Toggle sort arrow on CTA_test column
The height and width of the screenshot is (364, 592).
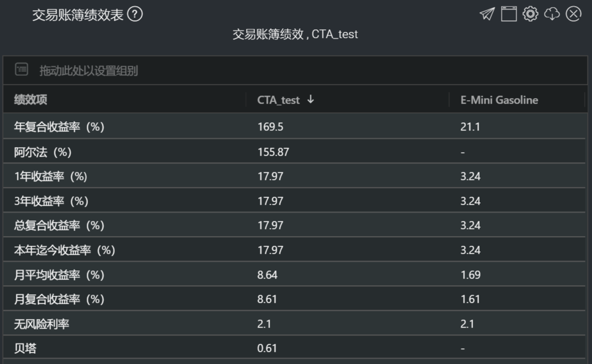coord(310,100)
